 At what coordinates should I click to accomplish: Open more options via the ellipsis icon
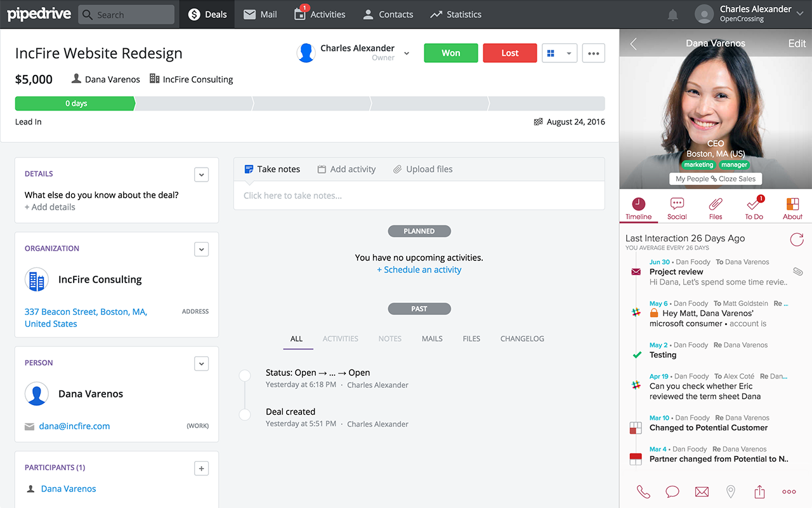[789, 491]
